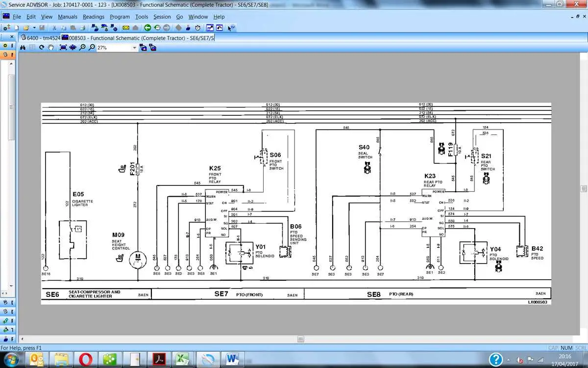Open the Window menu
Viewport: 588px width, 368px height.
(198, 17)
